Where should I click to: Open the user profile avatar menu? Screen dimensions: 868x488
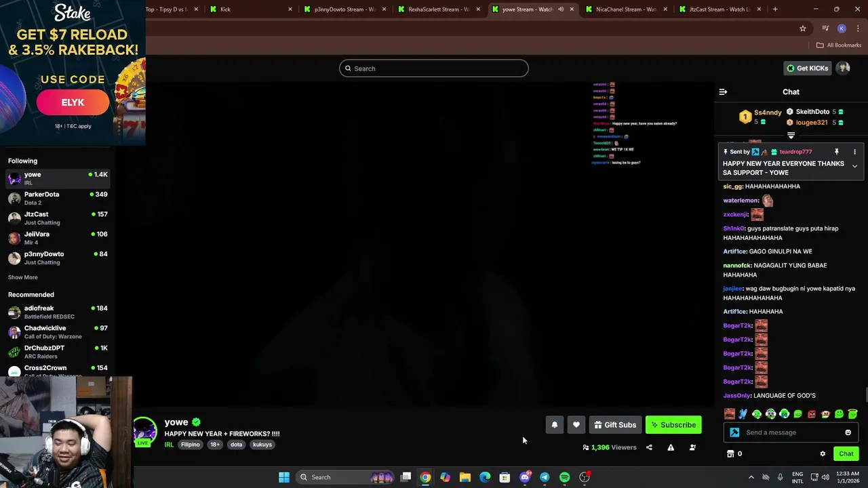click(x=844, y=68)
